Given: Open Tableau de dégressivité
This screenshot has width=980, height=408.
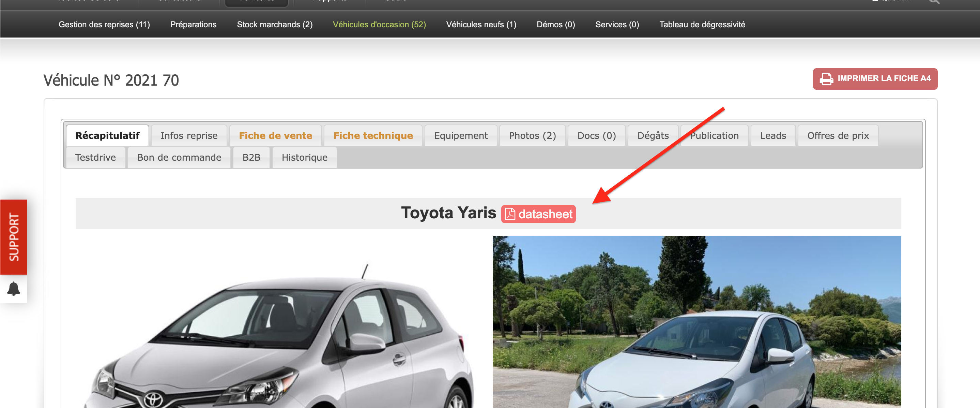Looking at the screenshot, I should 702,24.
